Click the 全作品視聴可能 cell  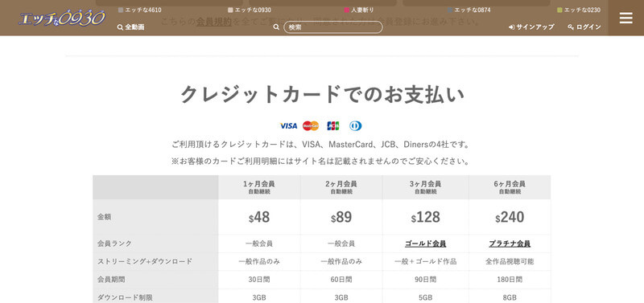point(510,261)
